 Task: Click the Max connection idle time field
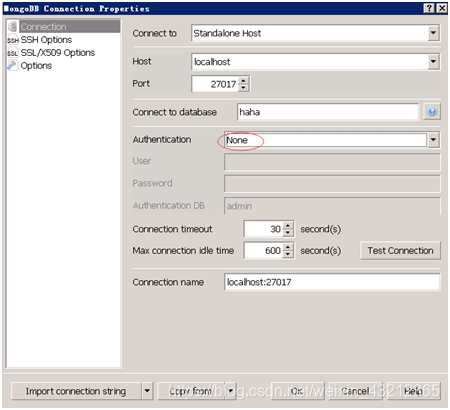point(263,250)
